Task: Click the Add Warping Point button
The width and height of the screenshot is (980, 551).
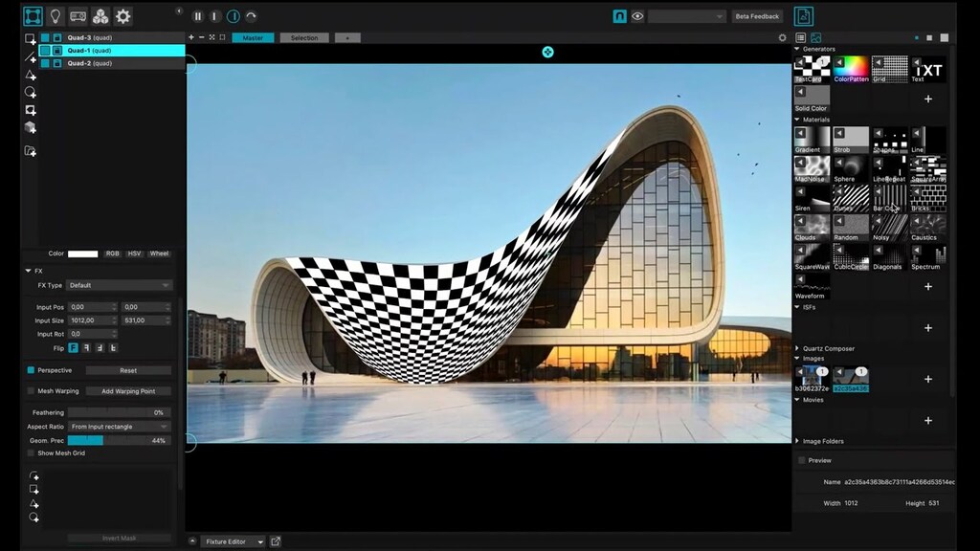Action: 126,390
